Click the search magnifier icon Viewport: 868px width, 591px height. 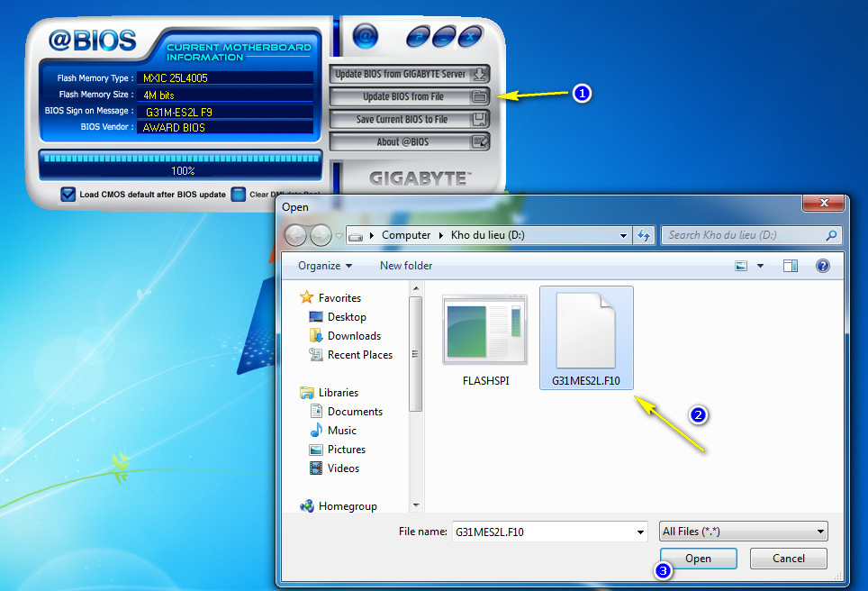pyautogui.click(x=831, y=235)
